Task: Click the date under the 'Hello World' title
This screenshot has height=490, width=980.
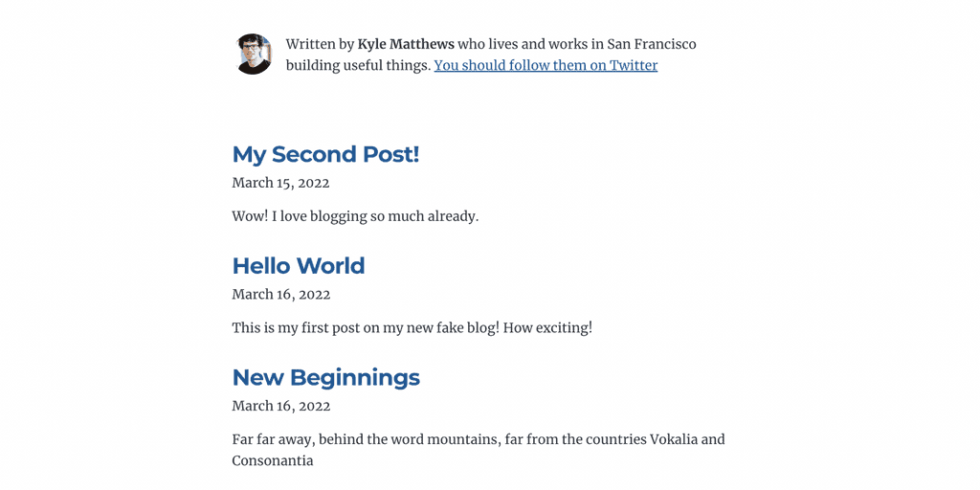Action: [280, 294]
